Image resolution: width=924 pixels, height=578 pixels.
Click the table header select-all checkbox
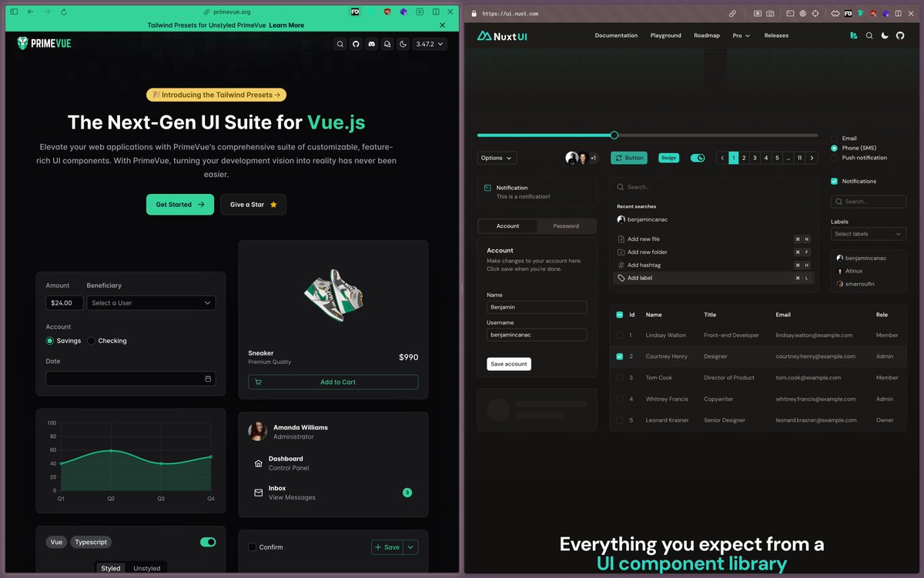click(620, 315)
